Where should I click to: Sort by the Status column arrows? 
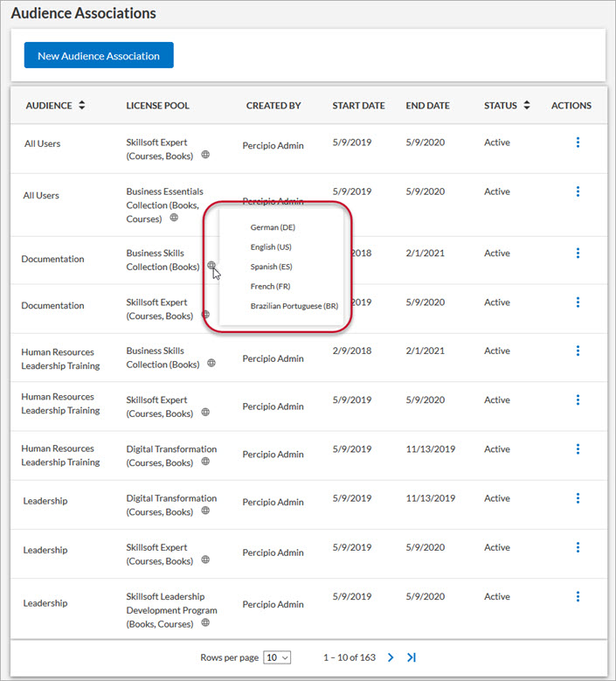(x=527, y=105)
